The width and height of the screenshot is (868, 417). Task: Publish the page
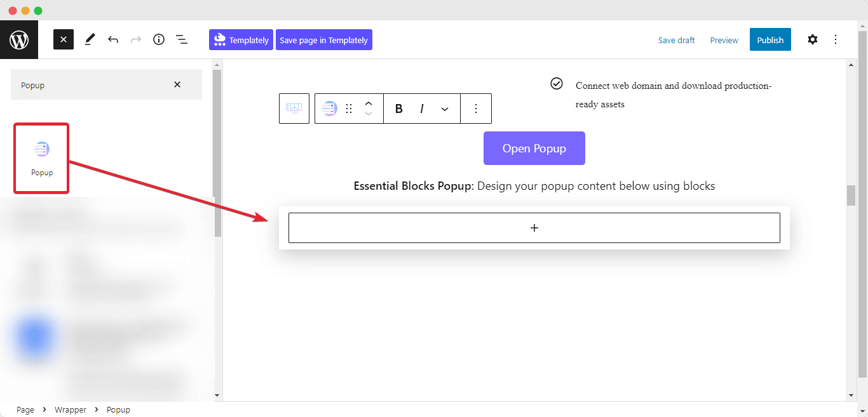(x=770, y=39)
